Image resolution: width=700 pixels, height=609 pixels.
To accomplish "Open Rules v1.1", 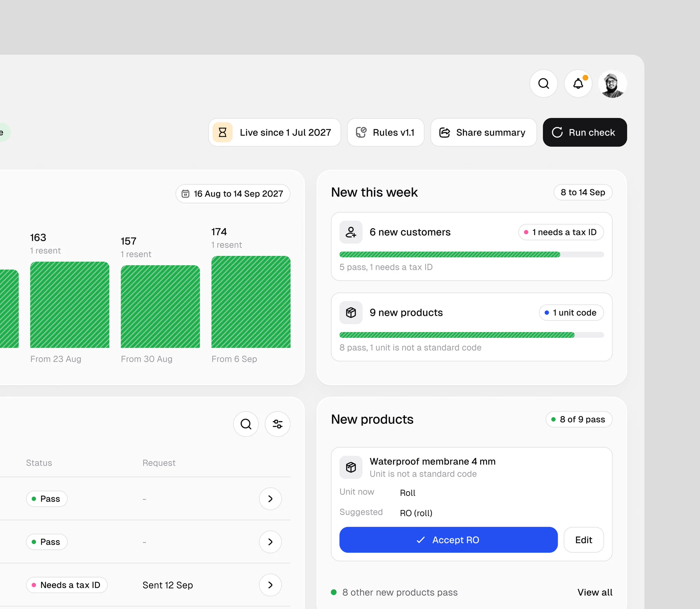I will tap(386, 133).
